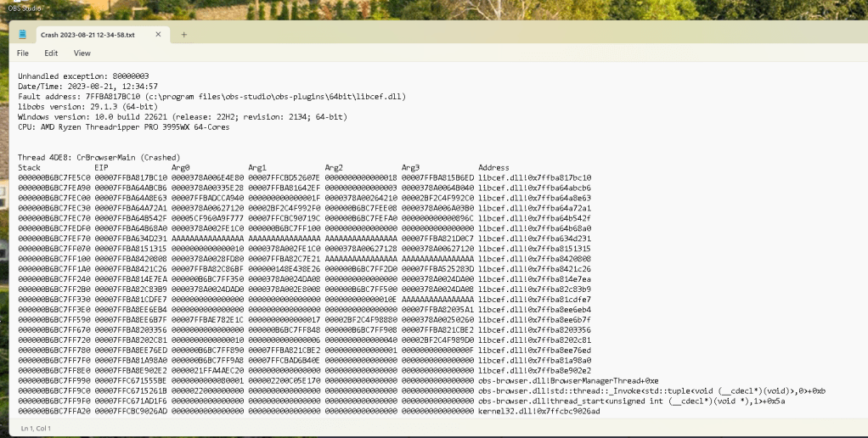Open the File menu

[23, 53]
